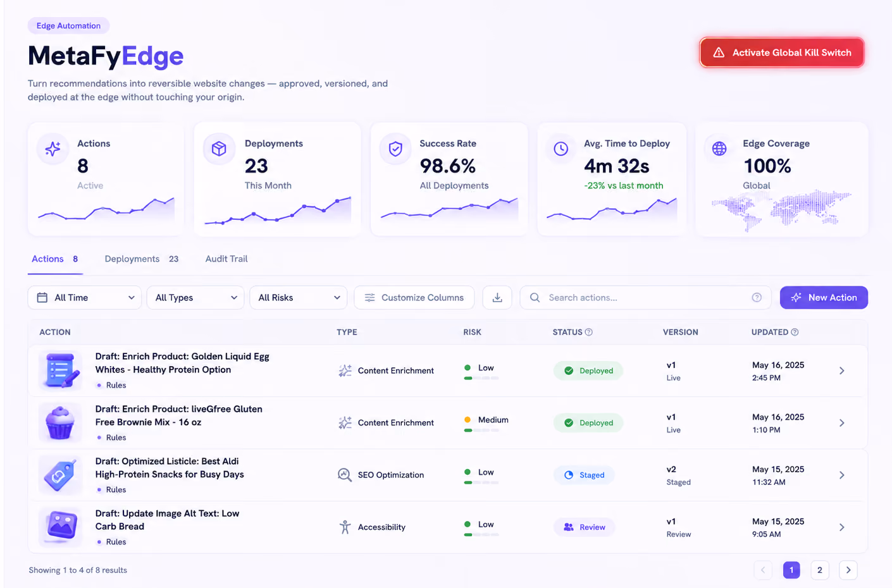Click the New Action button
This screenshot has width=892, height=588.
click(824, 298)
